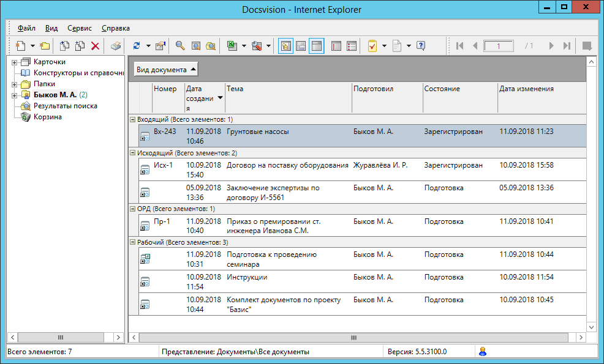The image size is (604, 364).
Task: Click the magnifying glass search icon
Action: [x=180, y=46]
